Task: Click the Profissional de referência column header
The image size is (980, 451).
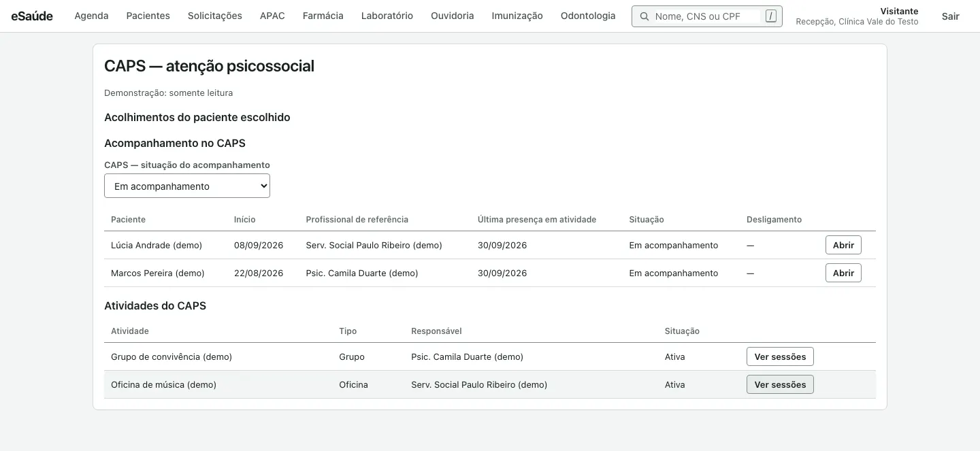Action: coord(357,219)
